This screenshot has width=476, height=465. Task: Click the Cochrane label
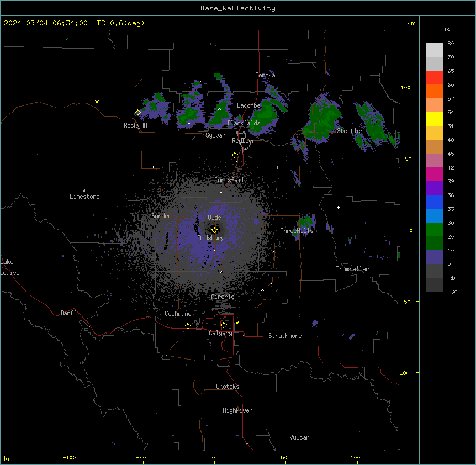[178, 314]
